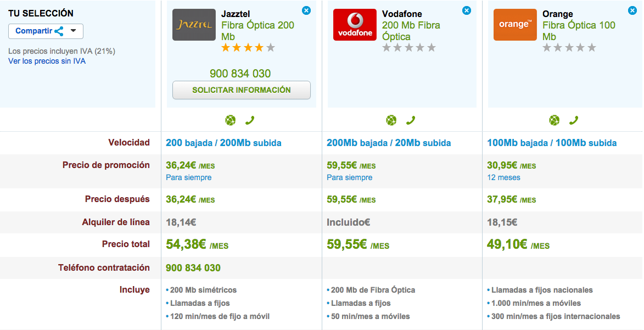Click '200 Mb simétricos' feature
This screenshot has height=330, width=644.
pyautogui.click(x=203, y=290)
